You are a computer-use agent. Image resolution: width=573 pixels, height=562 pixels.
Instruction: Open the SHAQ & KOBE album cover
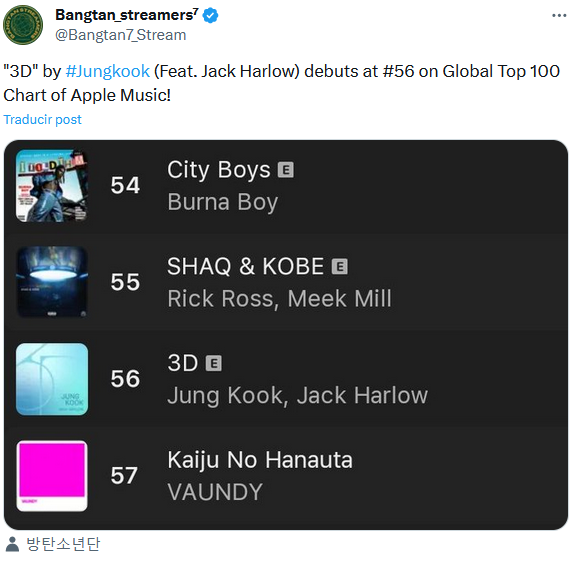52,282
